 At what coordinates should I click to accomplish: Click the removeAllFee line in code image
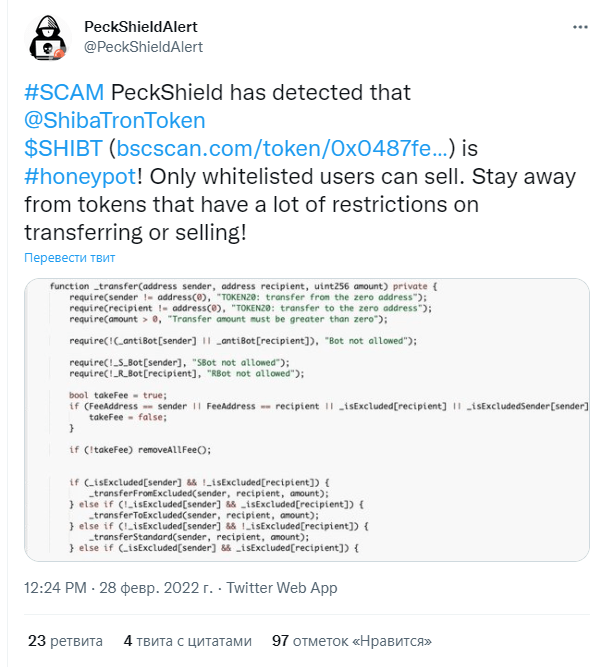pos(140,450)
